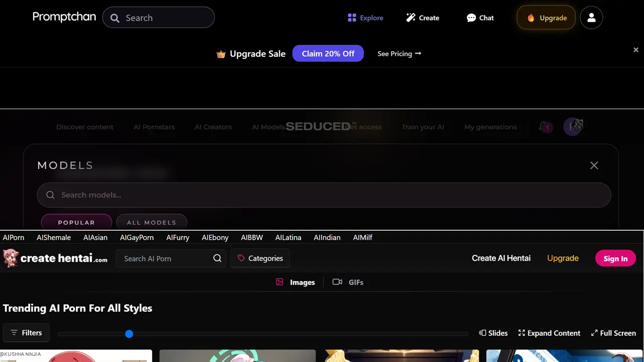Image resolution: width=644 pixels, height=362 pixels.
Task: Click the Seduced account avatar
Action: pos(573,127)
